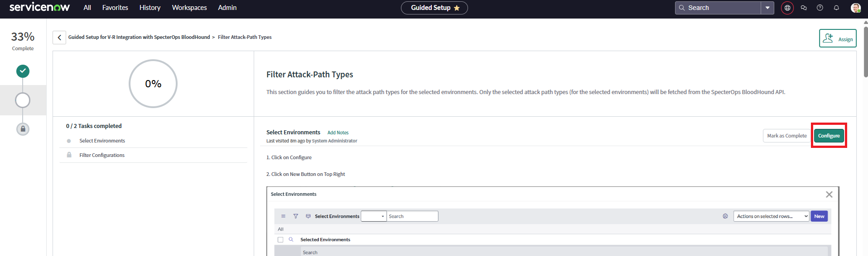Screen dimensions: 868x256
Task: Click the Guided Setup title pill
Action: pyautogui.click(x=434, y=8)
